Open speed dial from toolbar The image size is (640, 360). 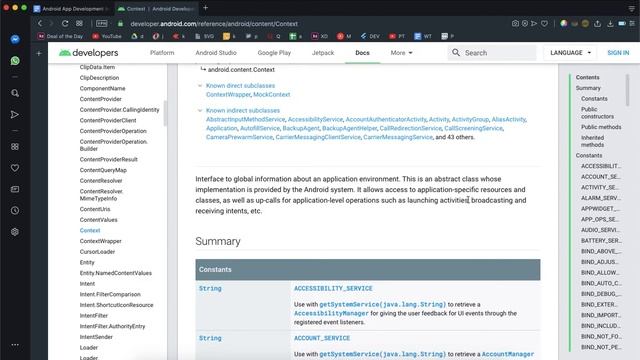(x=79, y=24)
